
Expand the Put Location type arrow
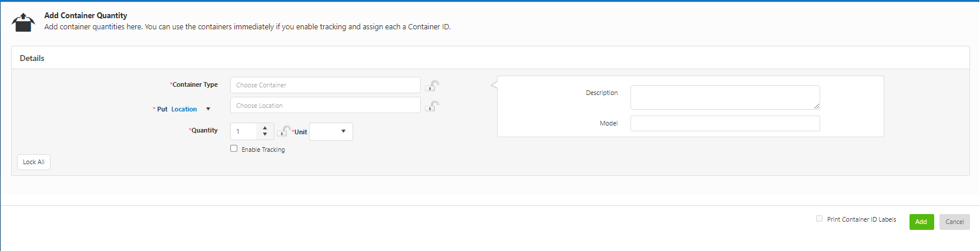pos(208,109)
